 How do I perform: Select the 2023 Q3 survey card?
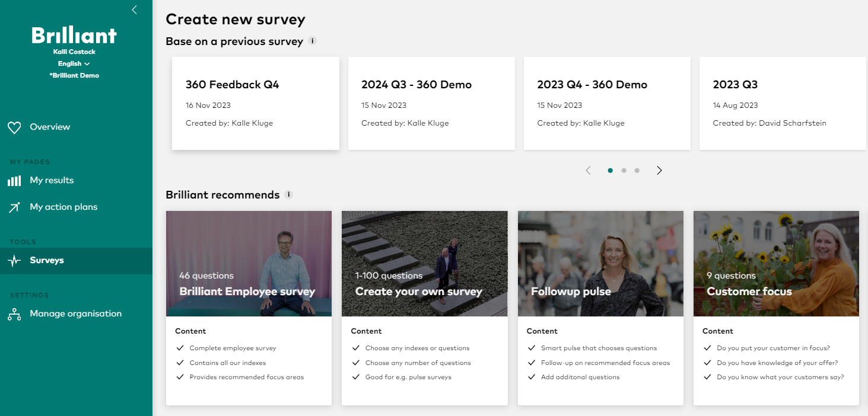click(x=783, y=103)
